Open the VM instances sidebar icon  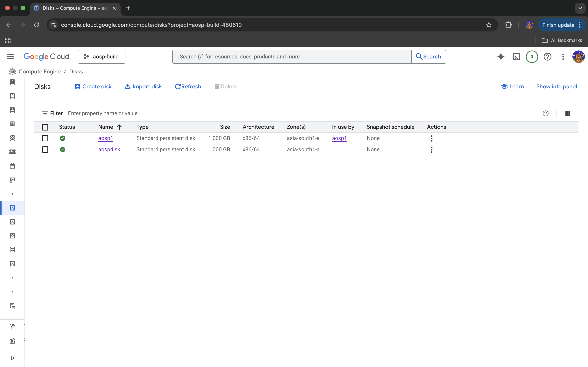[x=12, y=82]
